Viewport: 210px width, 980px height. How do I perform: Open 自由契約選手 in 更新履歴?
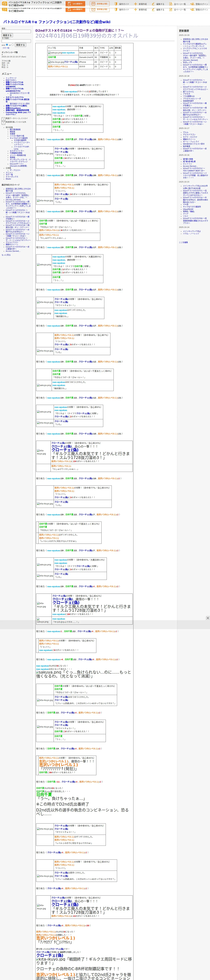188,101
